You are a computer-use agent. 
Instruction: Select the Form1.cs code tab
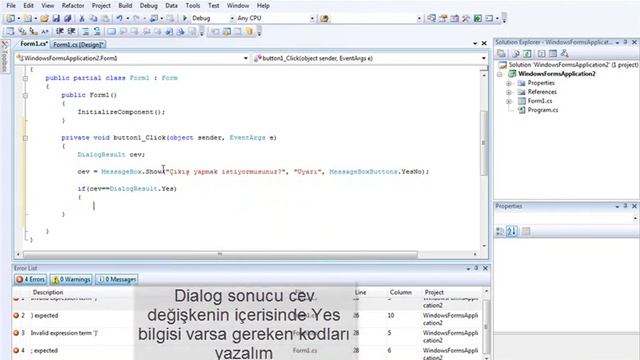click(x=33, y=44)
